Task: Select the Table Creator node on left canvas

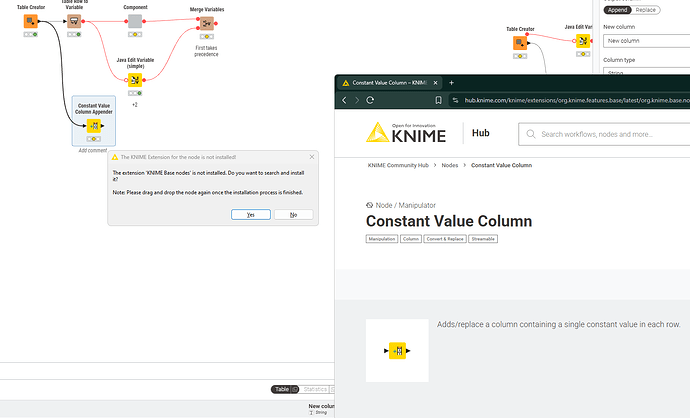Action: [30, 21]
